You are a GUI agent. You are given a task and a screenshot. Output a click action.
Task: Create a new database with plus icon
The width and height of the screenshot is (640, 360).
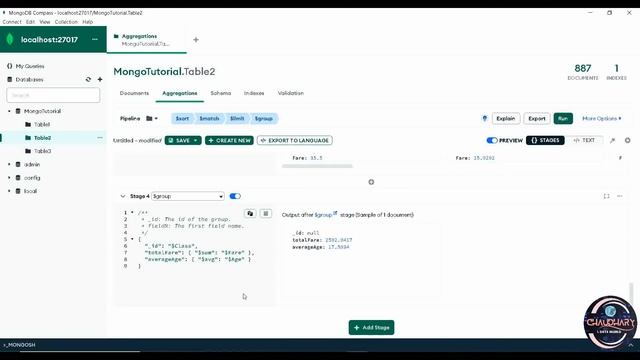pos(100,79)
